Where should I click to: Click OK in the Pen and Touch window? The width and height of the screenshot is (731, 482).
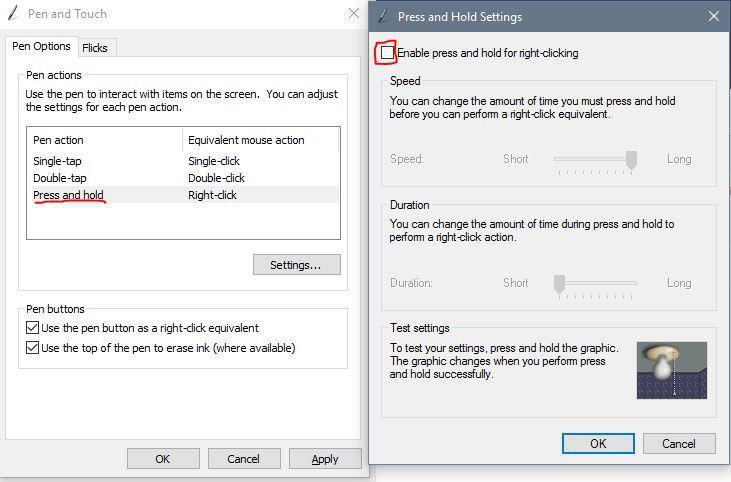point(163,459)
